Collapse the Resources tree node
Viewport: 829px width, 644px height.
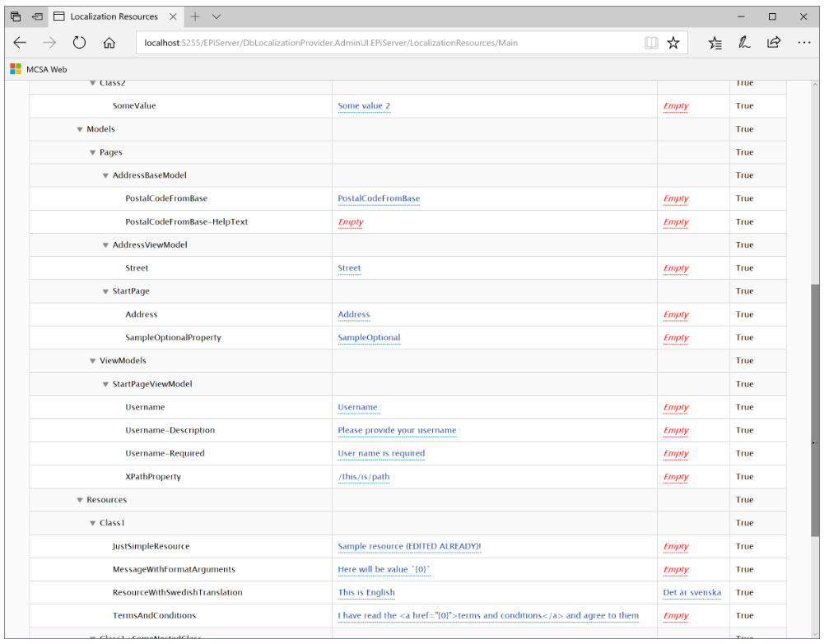pyautogui.click(x=79, y=500)
